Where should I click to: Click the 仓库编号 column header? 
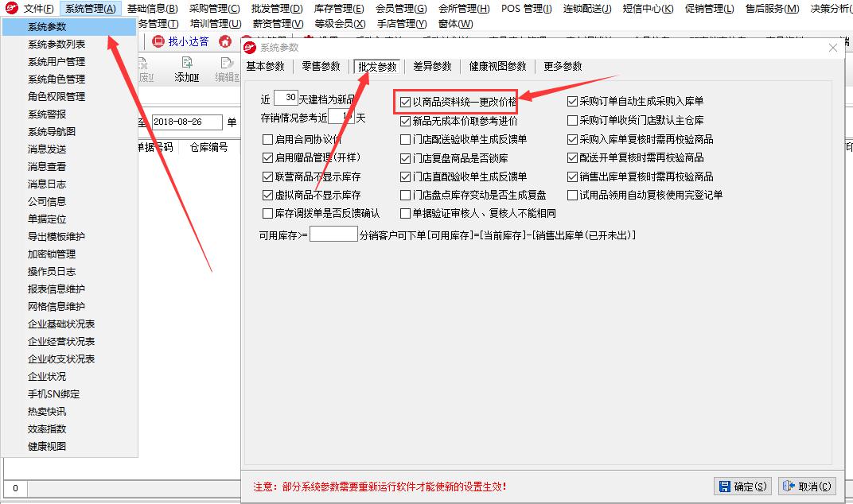pos(209,147)
